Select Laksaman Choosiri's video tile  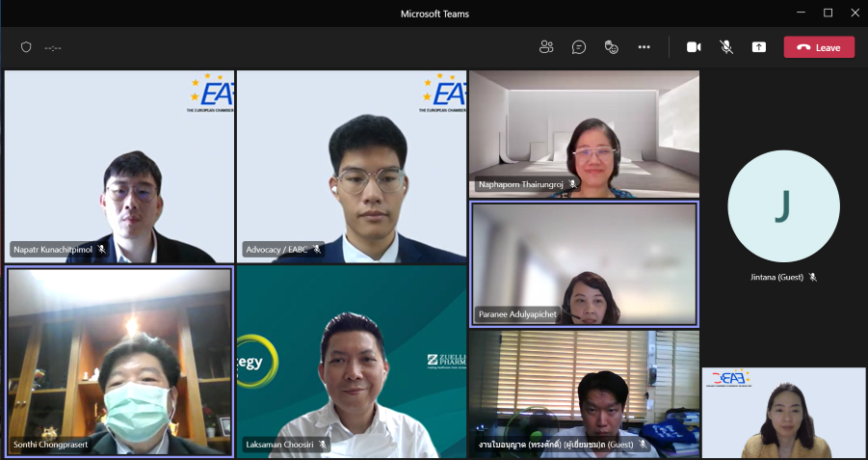coord(352,362)
